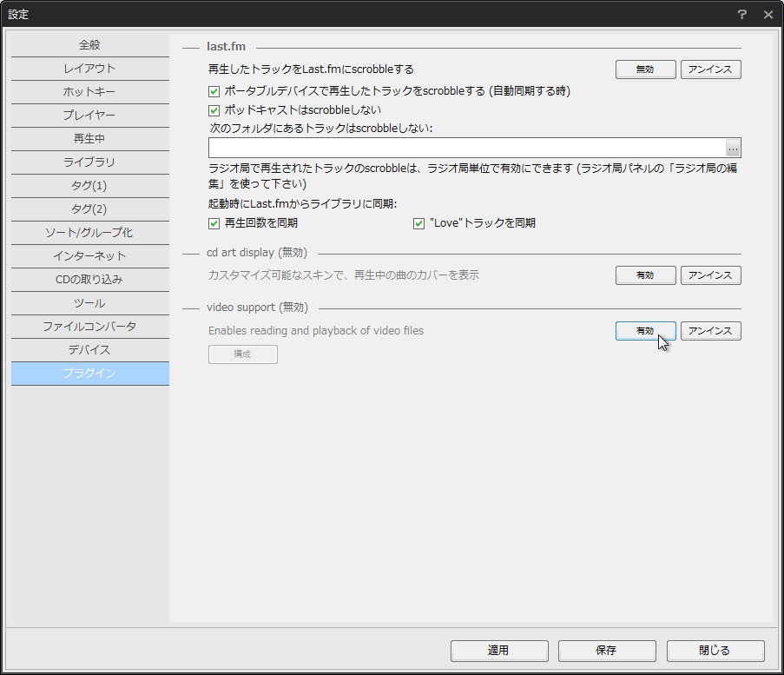Open the デバイス settings page
784x675 pixels.
pos(89,349)
